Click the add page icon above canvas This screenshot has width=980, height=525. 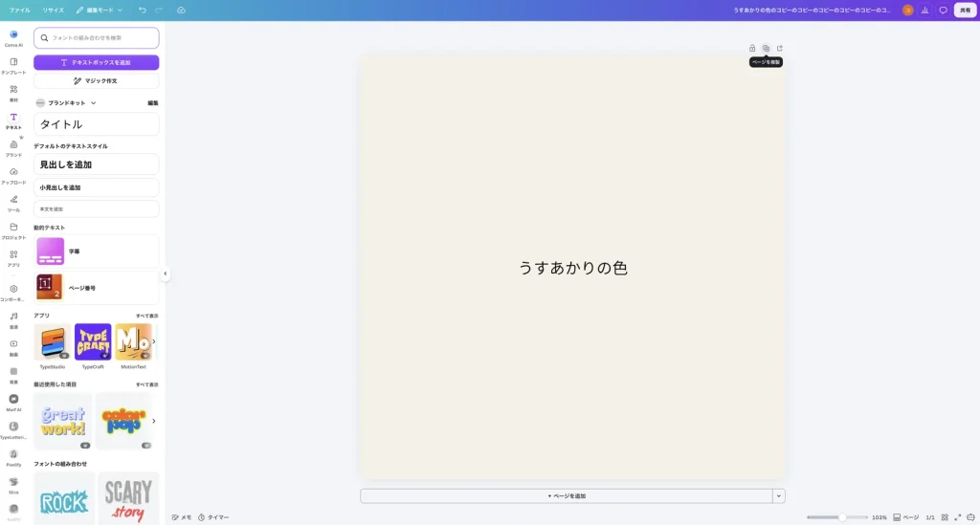[779, 48]
